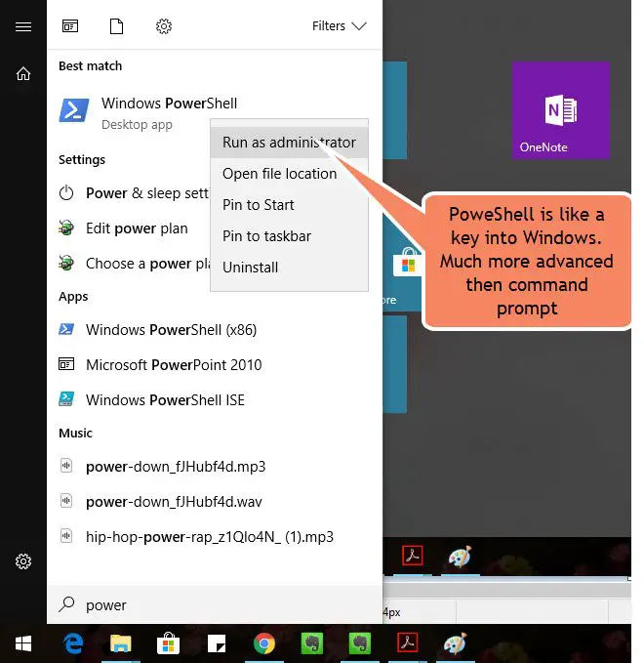Click the search box containing 'power'
The height and width of the screenshot is (663, 644).
click(215, 604)
